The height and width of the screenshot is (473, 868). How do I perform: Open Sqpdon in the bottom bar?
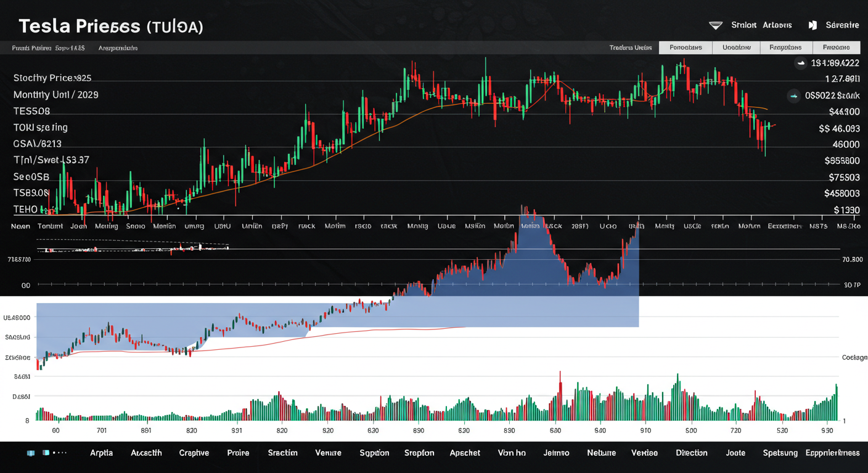[374, 453]
